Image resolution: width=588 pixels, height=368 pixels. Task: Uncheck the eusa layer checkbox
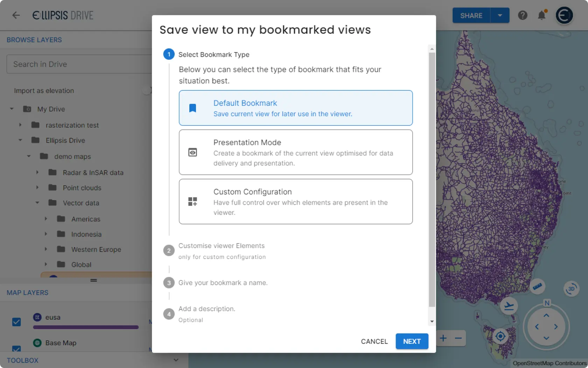[x=16, y=322]
